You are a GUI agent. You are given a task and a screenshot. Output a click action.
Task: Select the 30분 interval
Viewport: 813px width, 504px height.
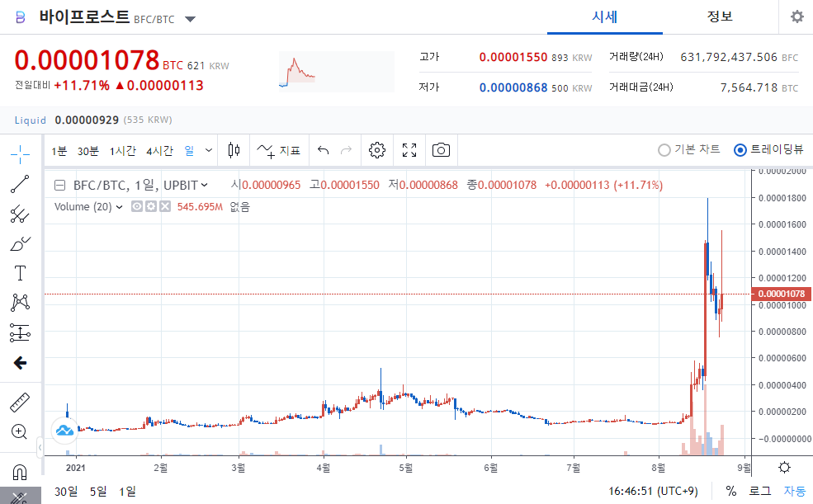pos(88,151)
